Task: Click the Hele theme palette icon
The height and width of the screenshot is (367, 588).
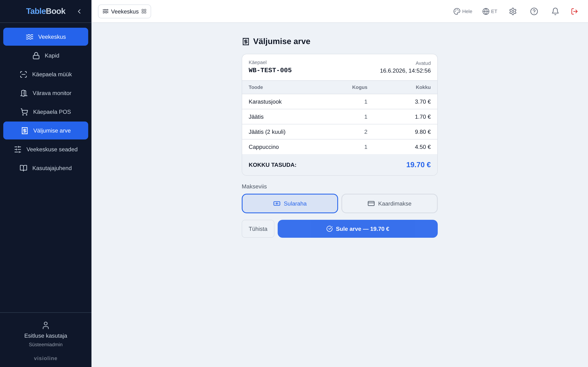Action: click(457, 11)
